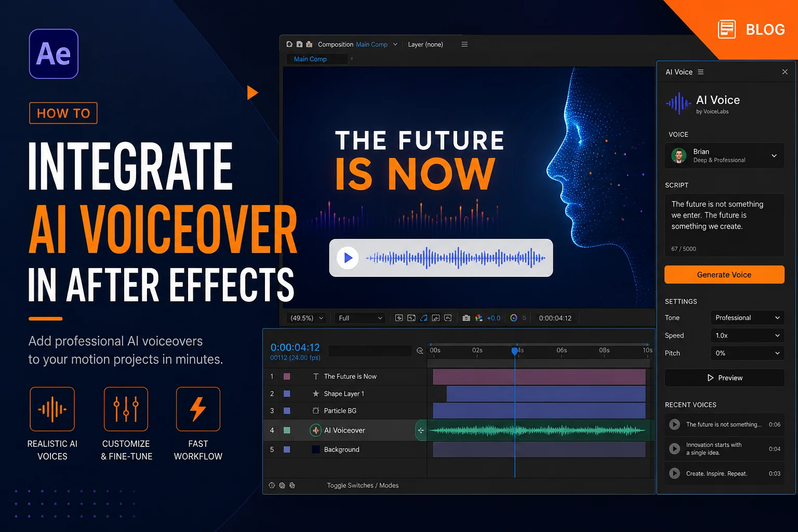Image resolution: width=798 pixels, height=532 pixels.
Task: Click the lock icon in Composition header
Action: (x=299, y=44)
